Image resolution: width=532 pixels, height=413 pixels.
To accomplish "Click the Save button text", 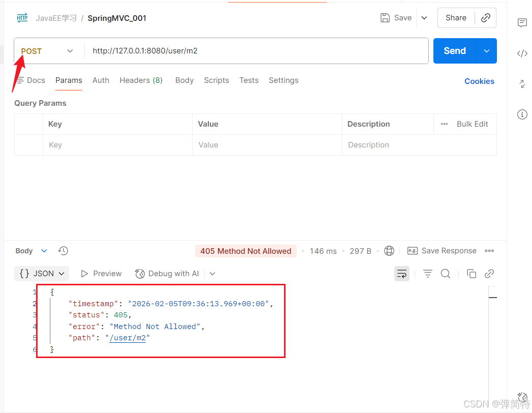I will tap(403, 18).
